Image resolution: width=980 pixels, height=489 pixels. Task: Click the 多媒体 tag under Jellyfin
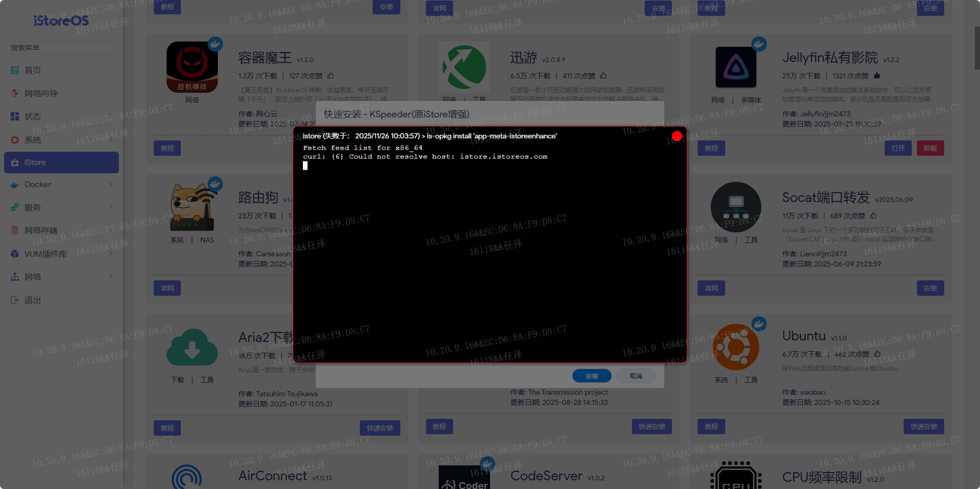pyautogui.click(x=751, y=100)
